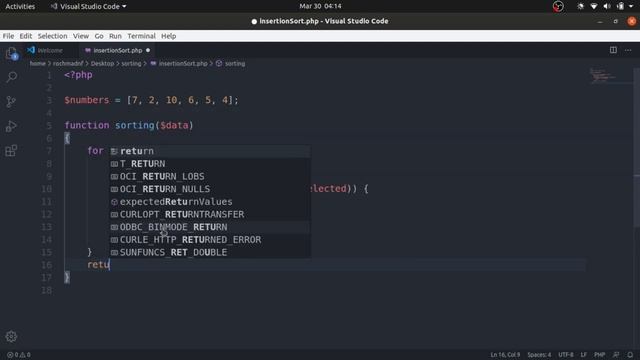Open the File menu
The width and height of the screenshot is (640, 360).
(x=8, y=36)
